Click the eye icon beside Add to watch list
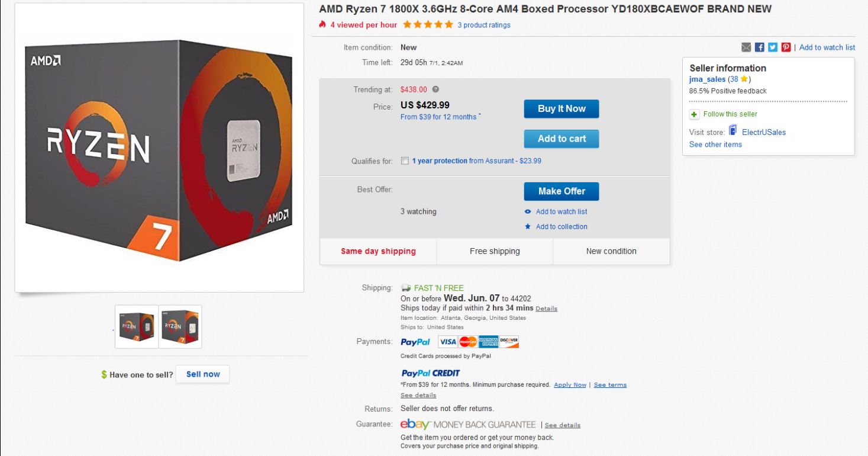 point(528,212)
